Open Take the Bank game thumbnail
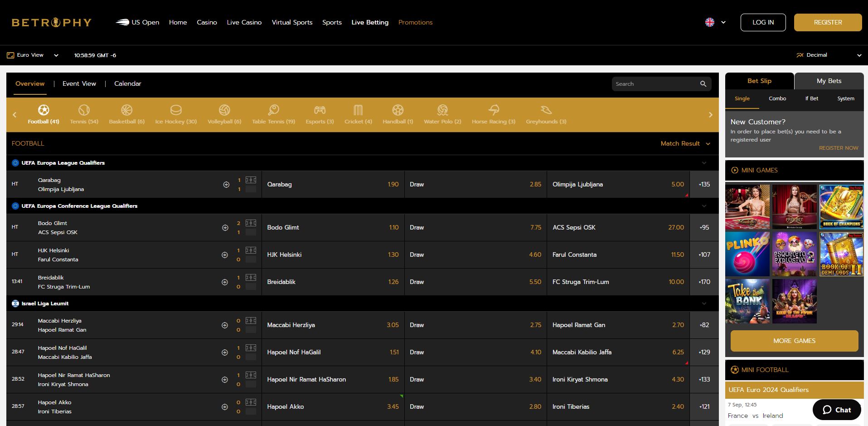This screenshot has height=426, width=868. coord(747,301)
